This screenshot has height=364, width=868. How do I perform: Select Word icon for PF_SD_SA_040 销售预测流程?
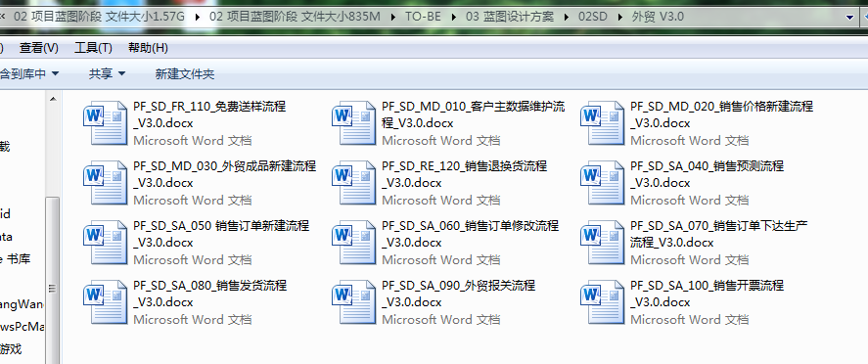click(602, 183)
